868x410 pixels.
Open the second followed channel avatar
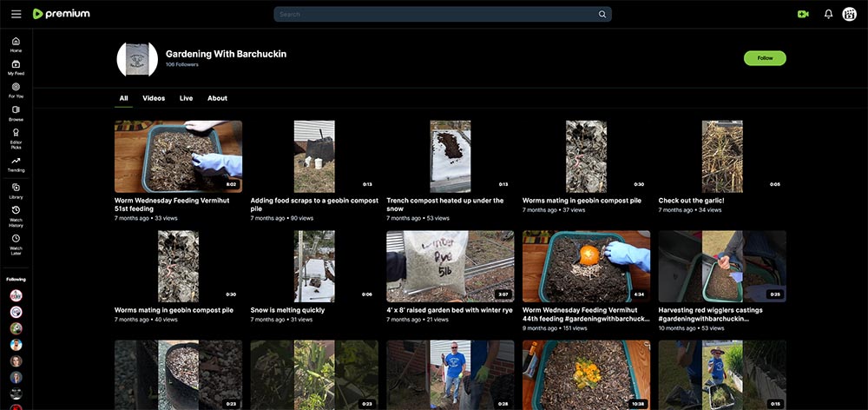(16, 312)
